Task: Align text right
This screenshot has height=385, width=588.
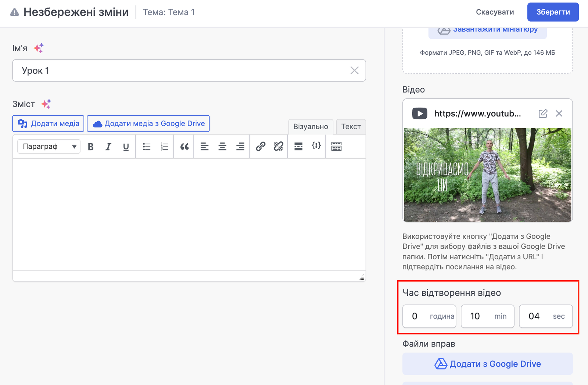Action: coord(240,147)
